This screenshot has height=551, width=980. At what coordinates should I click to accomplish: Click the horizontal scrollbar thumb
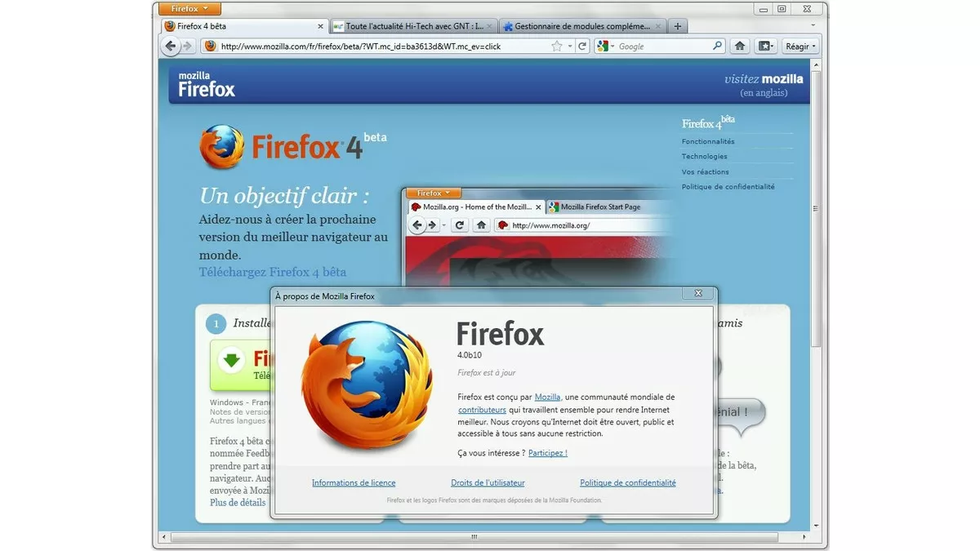pos(474,537)
